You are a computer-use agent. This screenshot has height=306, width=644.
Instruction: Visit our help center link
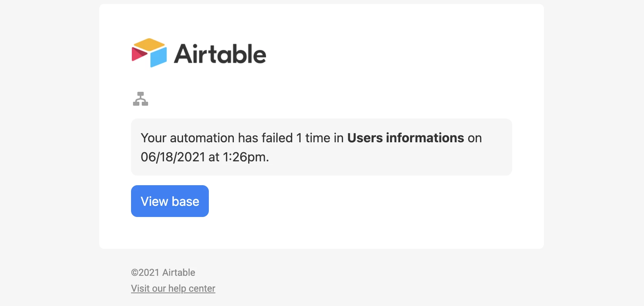pyautogui.click(x=173, y=289)
